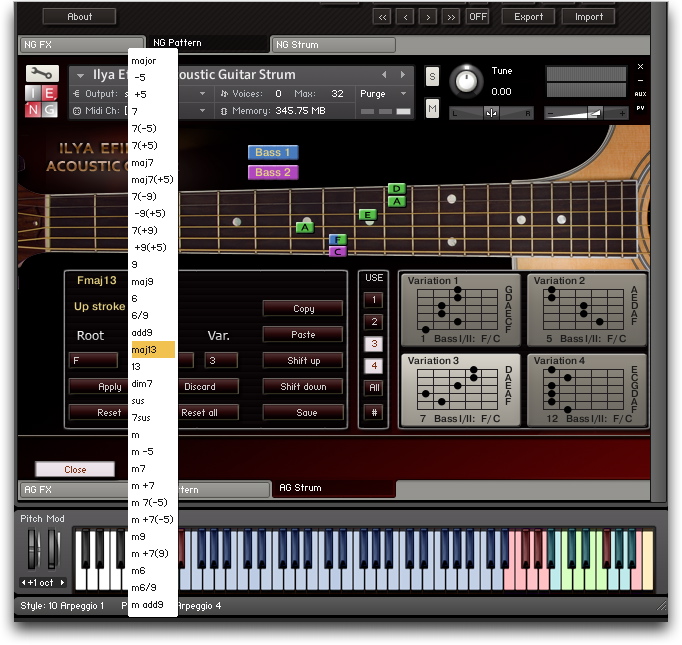Switch to NG Strum tab
This screenshot has height=645, width=682.
coord(333,45)
